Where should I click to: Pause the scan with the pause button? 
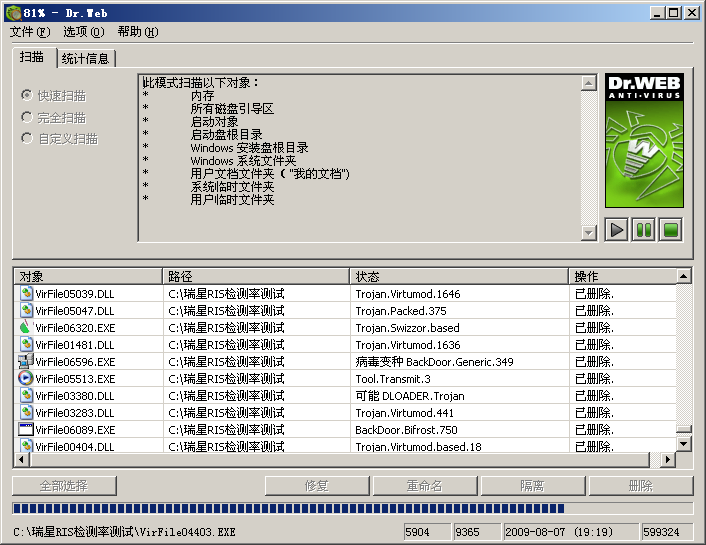(x=643, y=230)
